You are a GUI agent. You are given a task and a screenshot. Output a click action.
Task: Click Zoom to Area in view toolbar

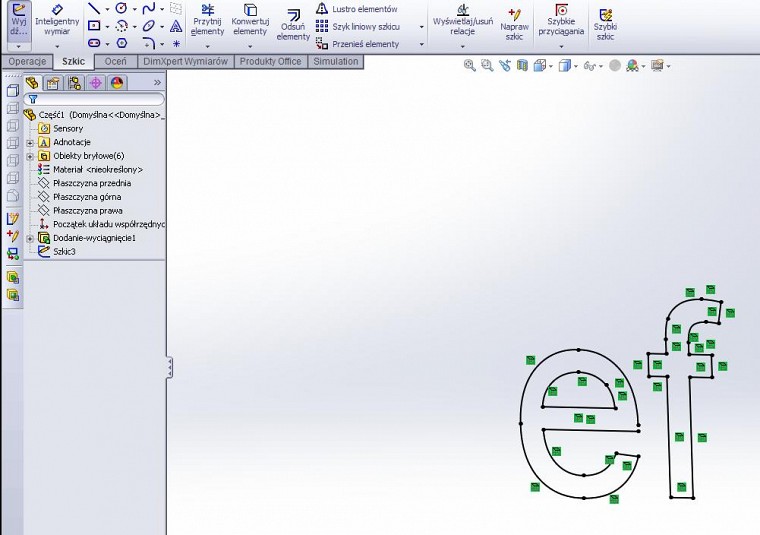click(487, 65)
